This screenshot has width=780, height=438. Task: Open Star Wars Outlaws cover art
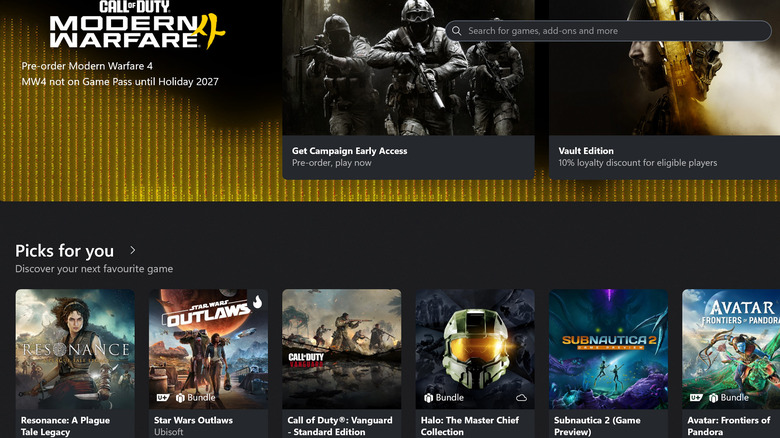(x=208, y=349)
